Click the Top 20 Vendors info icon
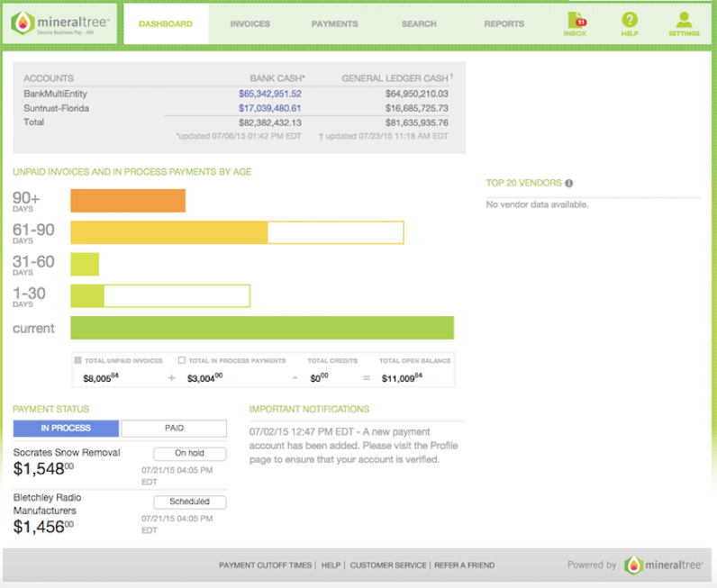The image size is (717, 588). 569,184
